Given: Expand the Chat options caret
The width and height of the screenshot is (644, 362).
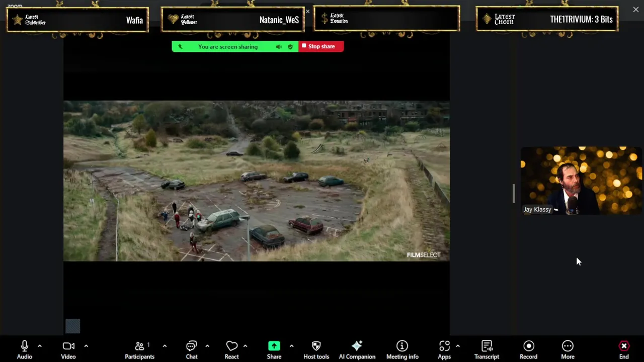Looking at the screenshot, I should pos(207,346).
